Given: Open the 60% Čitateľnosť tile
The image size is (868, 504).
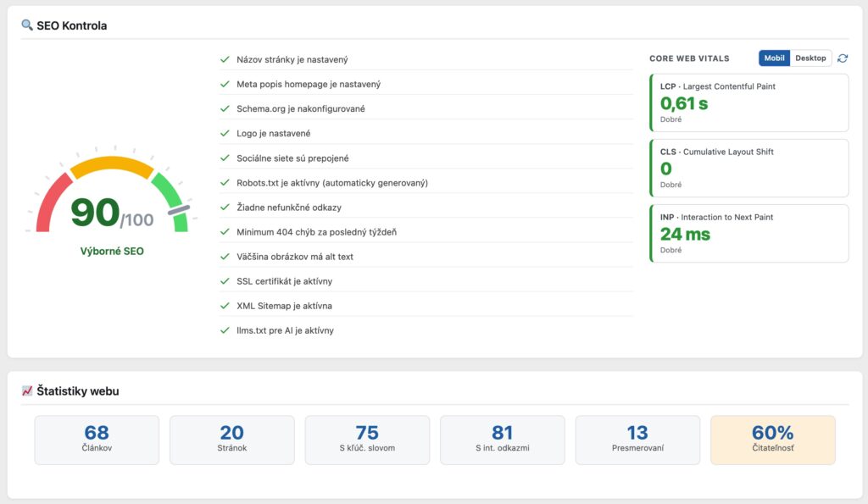Looking at the screenshot, I should [x=773, y=440].
